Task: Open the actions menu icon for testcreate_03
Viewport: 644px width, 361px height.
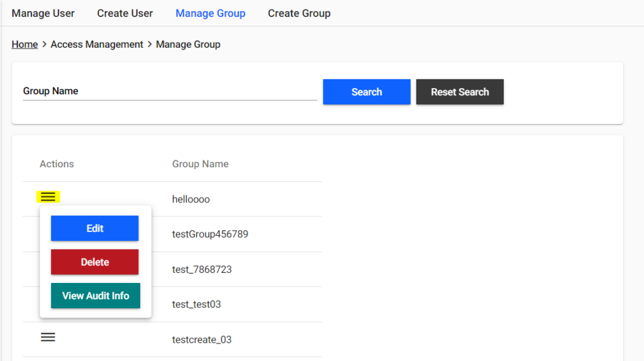Action: coord(48,338)
